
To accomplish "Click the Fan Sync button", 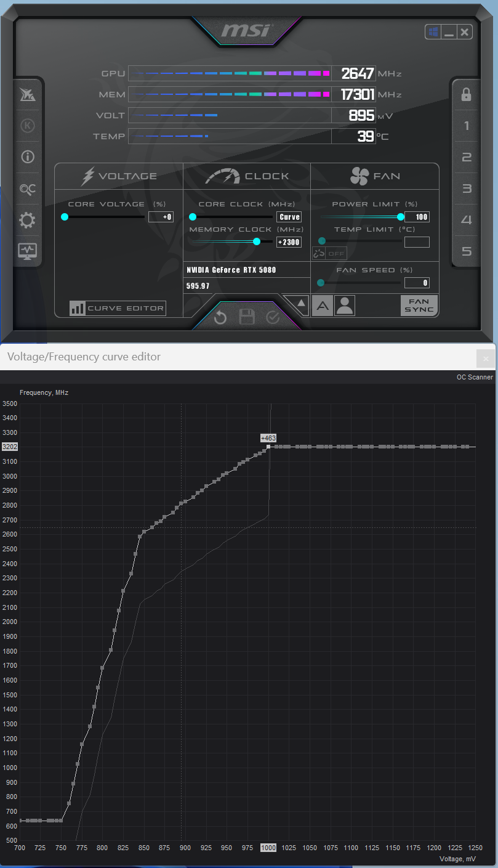I will click(x=419, y=306).
